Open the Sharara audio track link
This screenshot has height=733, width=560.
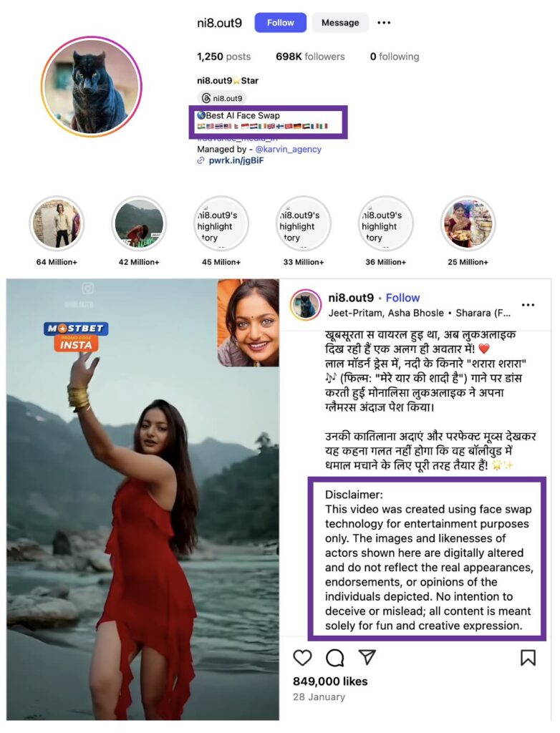(483, 313)
